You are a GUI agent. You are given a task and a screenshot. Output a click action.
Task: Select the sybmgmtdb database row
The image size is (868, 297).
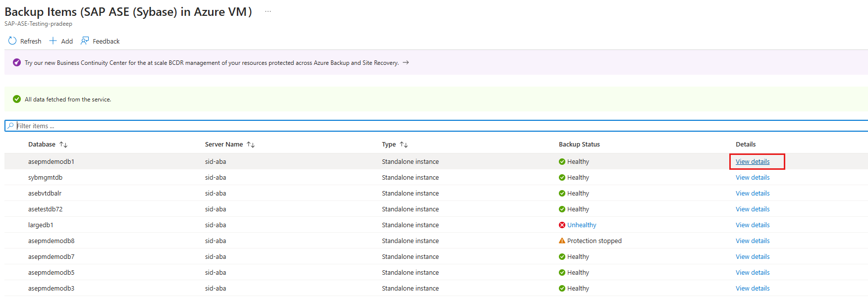46,177
